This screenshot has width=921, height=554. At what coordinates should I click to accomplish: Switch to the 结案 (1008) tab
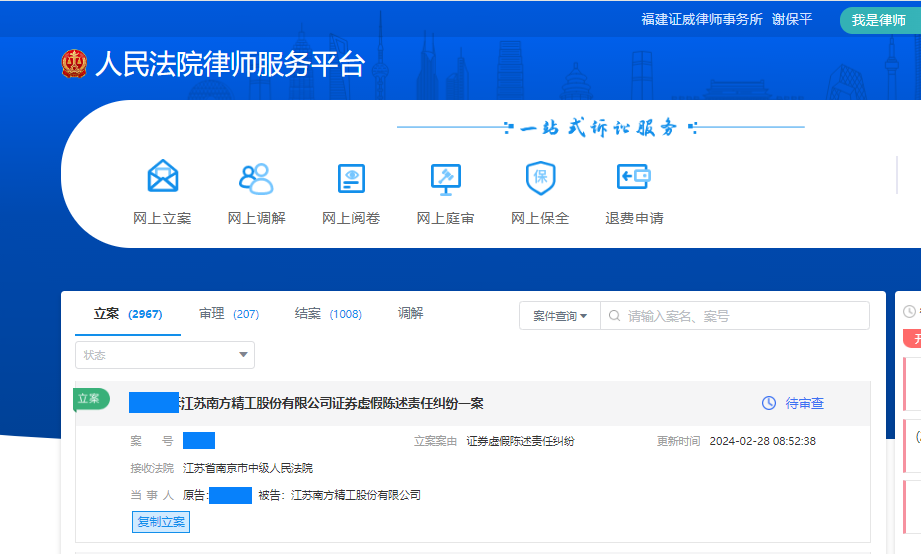[x=328, y=314]
